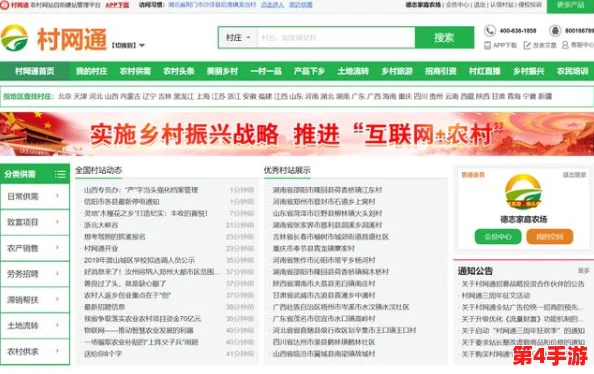Image resolution: width=594 pixels, height=374 pixels.
Task: Select 村红直播 nav item
Action: pyautogui.click(x=485, y=71)
